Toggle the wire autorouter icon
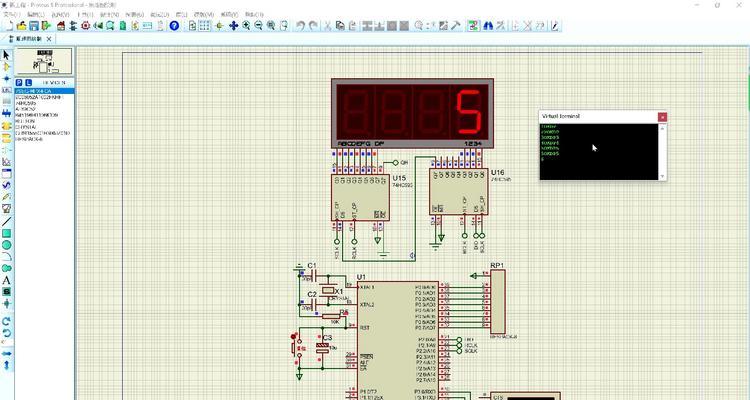The image size is (750, 400). coord(474,25)
